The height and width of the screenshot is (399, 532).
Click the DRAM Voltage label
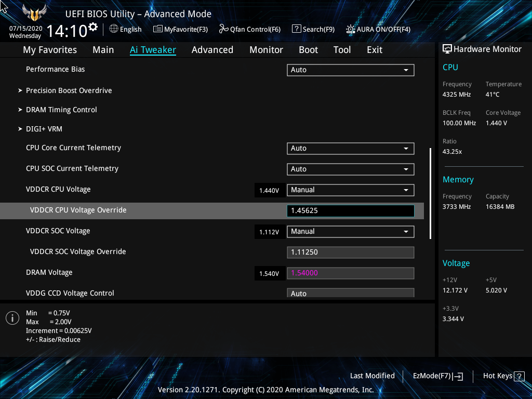coord(49,272)
